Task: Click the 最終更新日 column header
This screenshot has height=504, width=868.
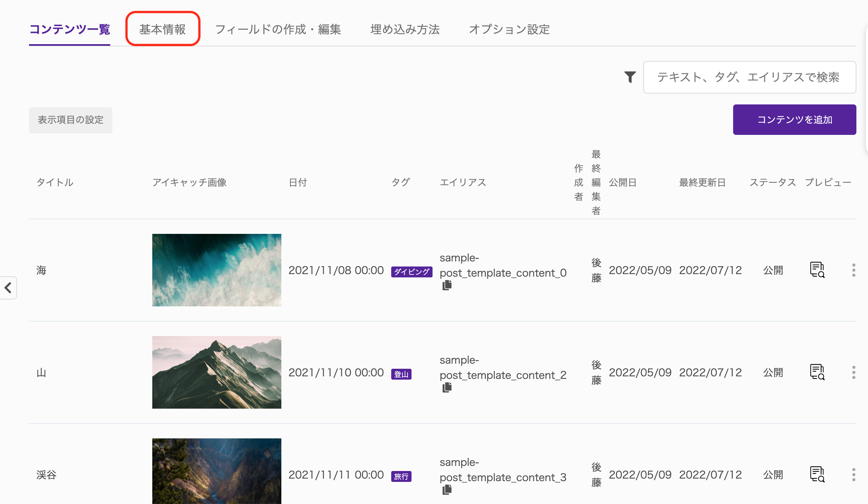Action: click(702, 182)
